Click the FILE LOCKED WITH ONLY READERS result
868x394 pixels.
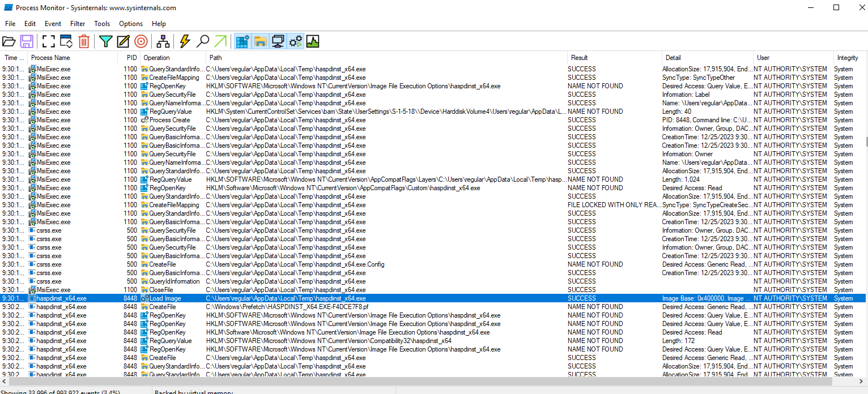click(614, 205)
